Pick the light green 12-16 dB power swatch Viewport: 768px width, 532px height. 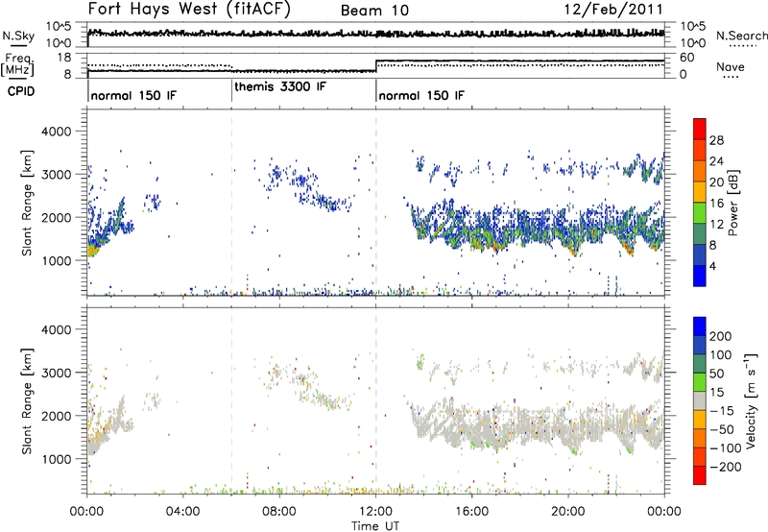click(700, 213)
